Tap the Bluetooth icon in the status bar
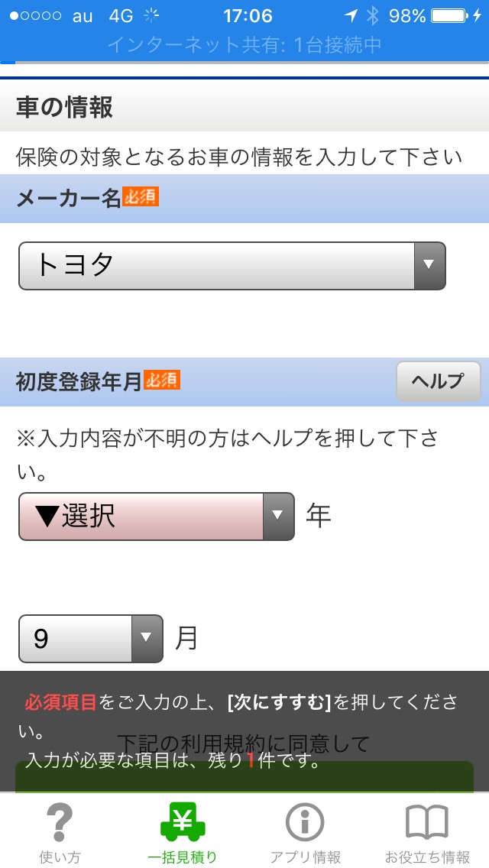Viewport: 489px width, 868px height. pyautogui.click(x=372, y=16)
